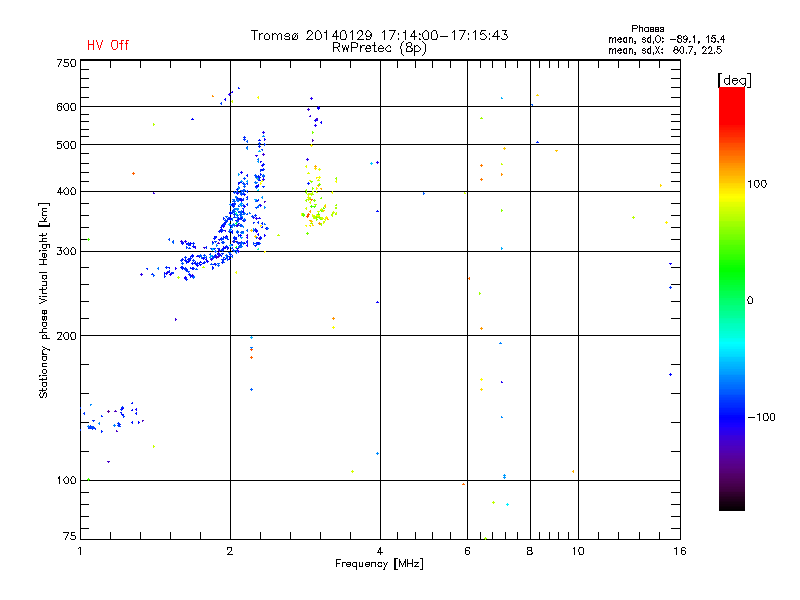The height and width of the screenshot is (600, 800).
Task: Click the 'mean, sd,X: 80.7, 22.5' line
Action: pos(665,50)
